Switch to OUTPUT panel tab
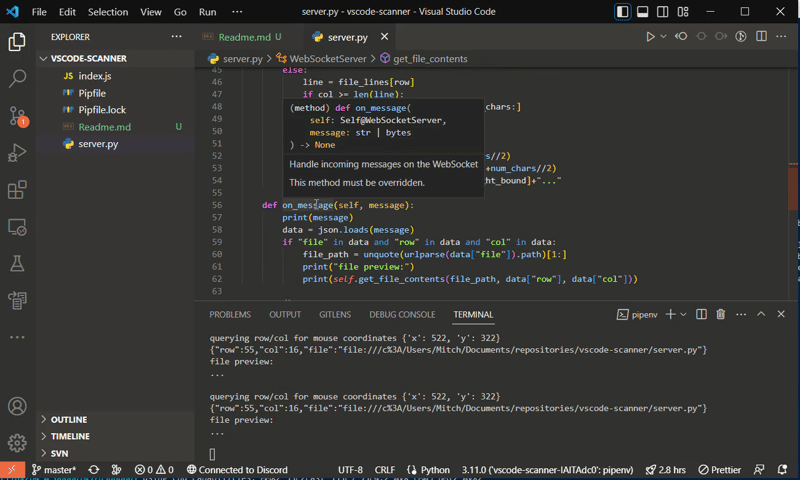 (285, 315)
